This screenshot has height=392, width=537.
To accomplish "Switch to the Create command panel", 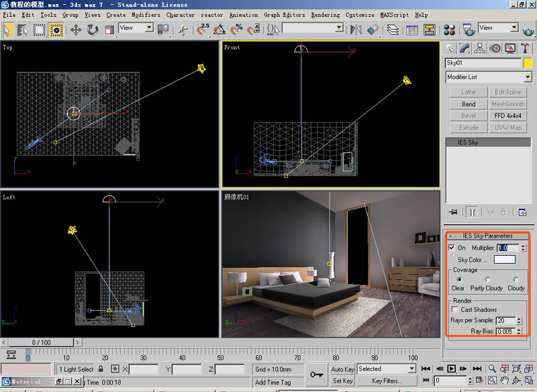I will [450, 48].
